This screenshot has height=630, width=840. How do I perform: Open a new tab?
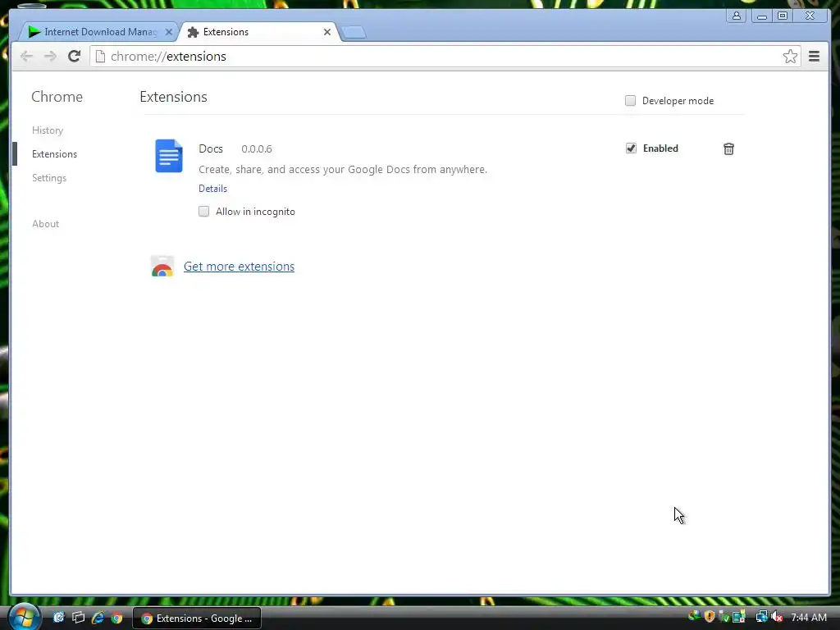[x=354, y=33]
